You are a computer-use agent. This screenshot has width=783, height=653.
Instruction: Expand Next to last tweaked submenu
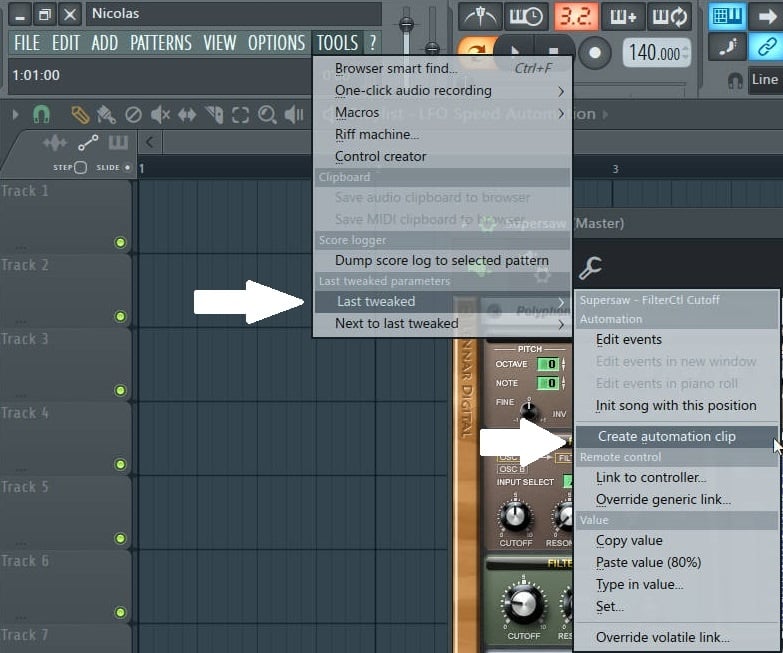(442, 324)
